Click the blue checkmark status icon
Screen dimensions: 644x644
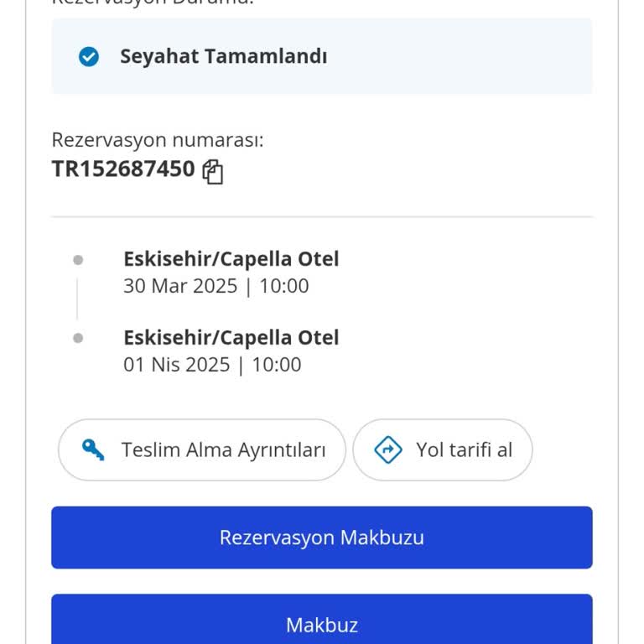click(89, 57)
